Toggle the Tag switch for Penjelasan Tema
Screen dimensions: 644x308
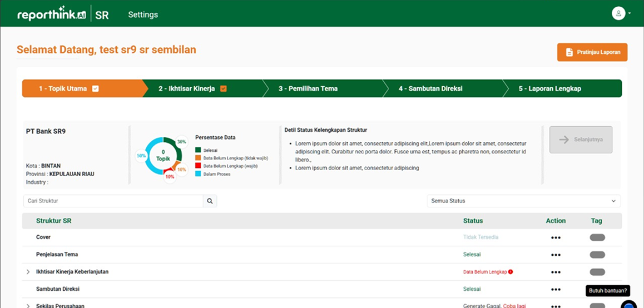point(597,255)
